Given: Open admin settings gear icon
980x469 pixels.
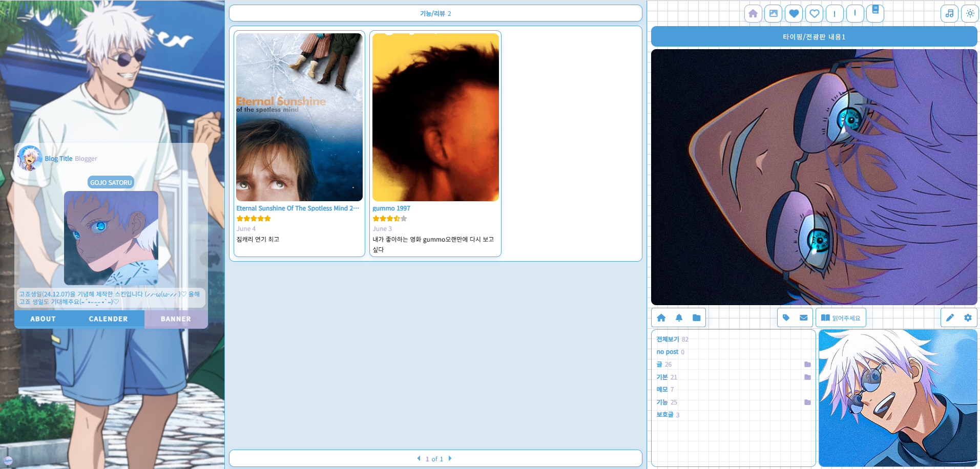Looking at the screenshot, I should point(968,318).
